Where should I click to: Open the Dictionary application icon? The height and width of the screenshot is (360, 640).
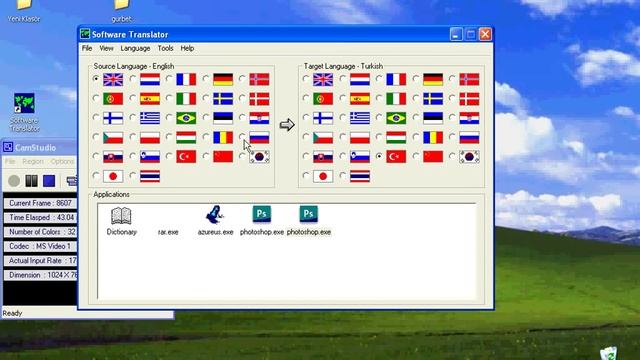pyautogui.click(x=121, y=221)
